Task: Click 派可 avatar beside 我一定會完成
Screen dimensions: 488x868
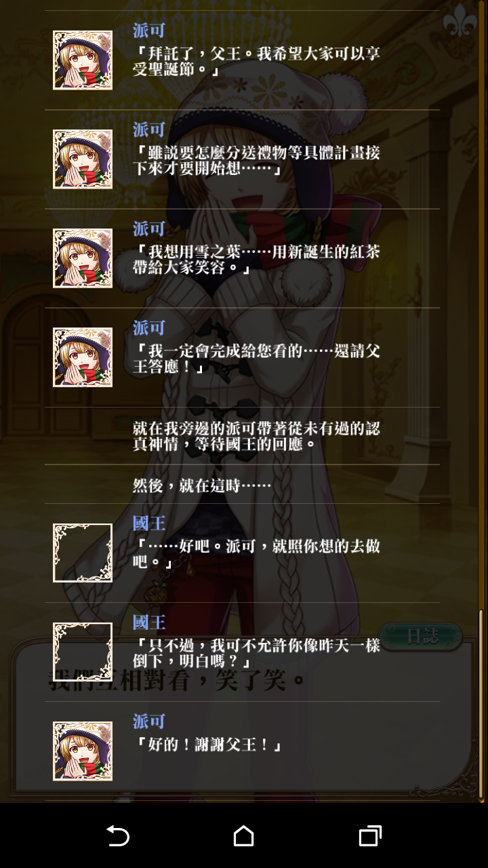Action: (x=83, y=357)
